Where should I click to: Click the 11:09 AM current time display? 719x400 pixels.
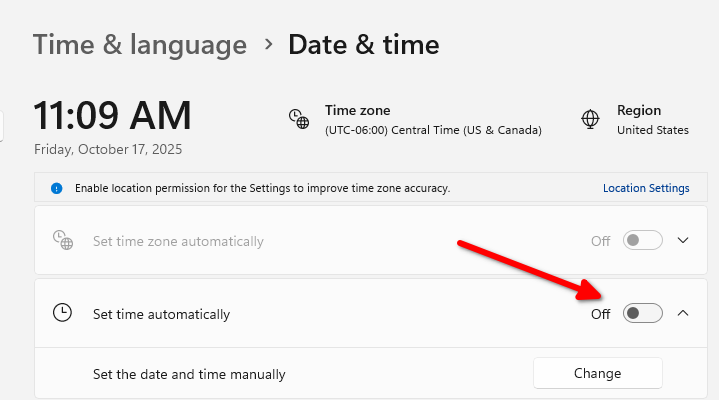(x=113, y=116)
